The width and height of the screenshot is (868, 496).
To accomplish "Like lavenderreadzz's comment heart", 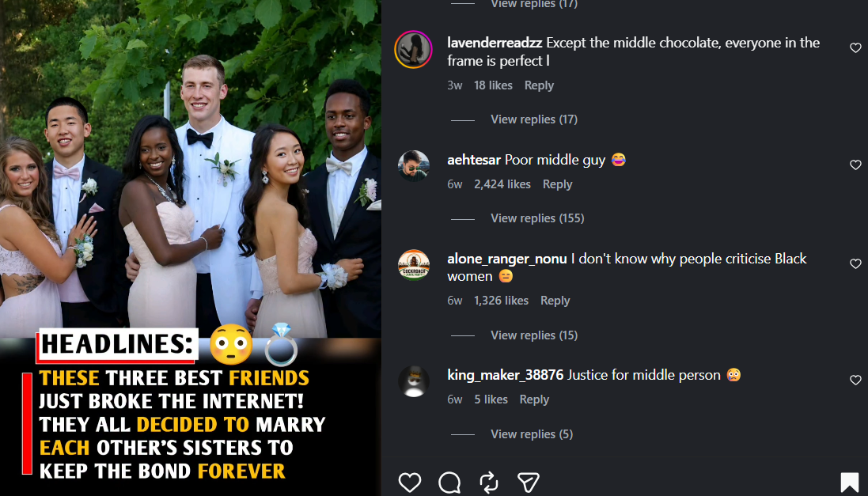I will (x=855, y=48).
